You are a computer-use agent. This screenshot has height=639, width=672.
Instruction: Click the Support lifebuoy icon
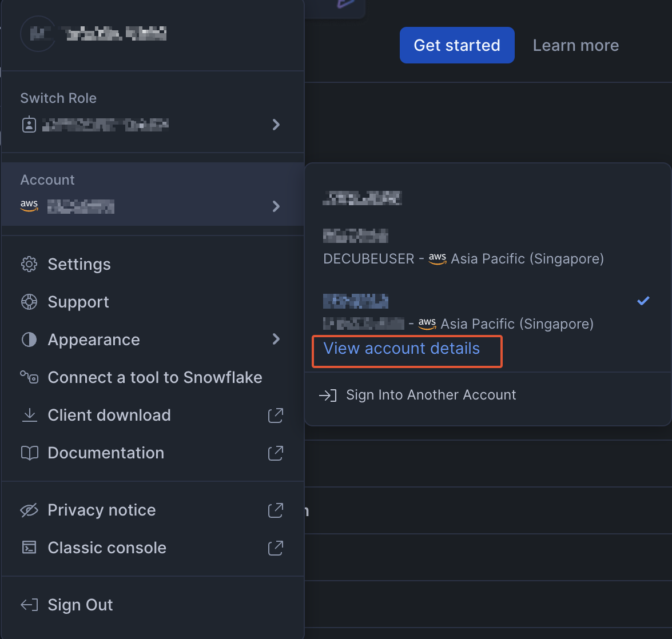click(x=29, y=302)
